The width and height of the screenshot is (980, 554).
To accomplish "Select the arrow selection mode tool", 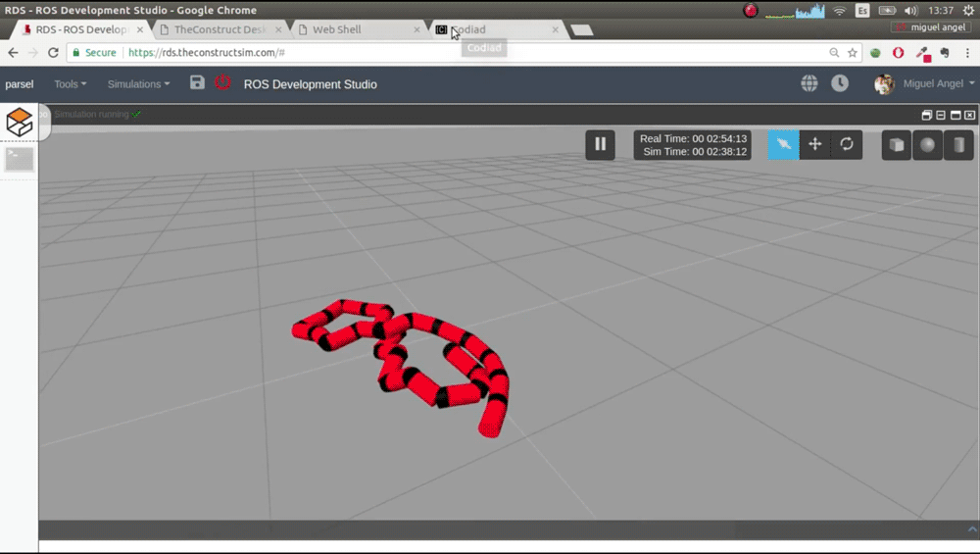I will click(x=783, y=144).
